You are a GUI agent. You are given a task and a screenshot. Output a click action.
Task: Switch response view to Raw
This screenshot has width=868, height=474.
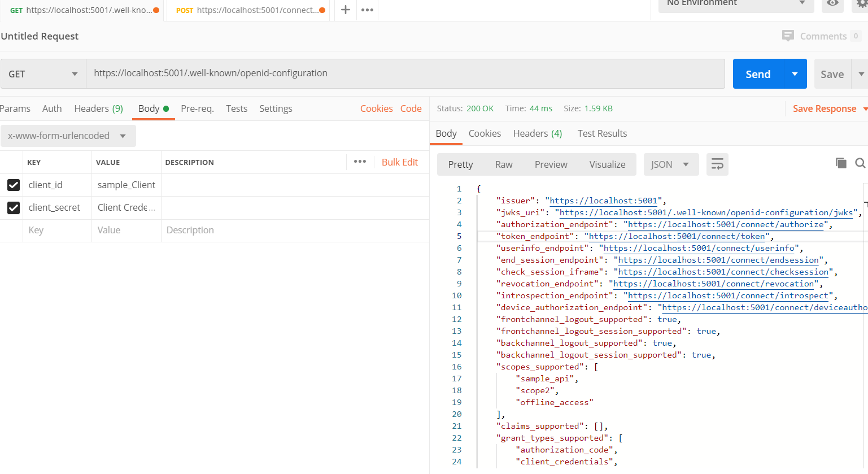504,164
